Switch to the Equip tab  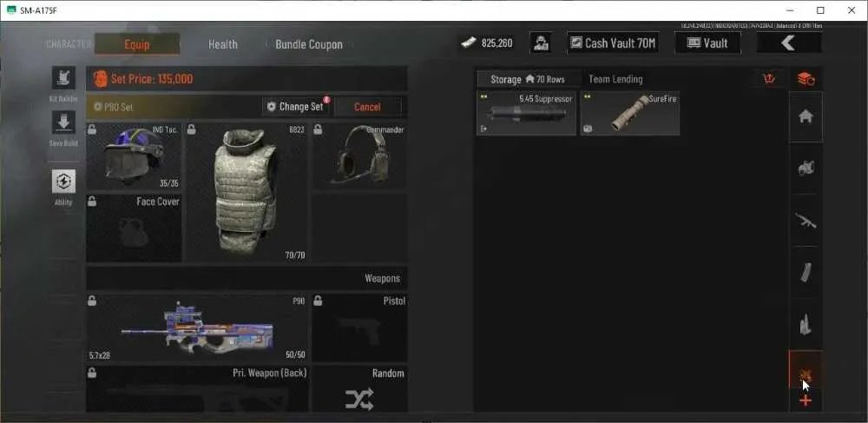point(137,44)
